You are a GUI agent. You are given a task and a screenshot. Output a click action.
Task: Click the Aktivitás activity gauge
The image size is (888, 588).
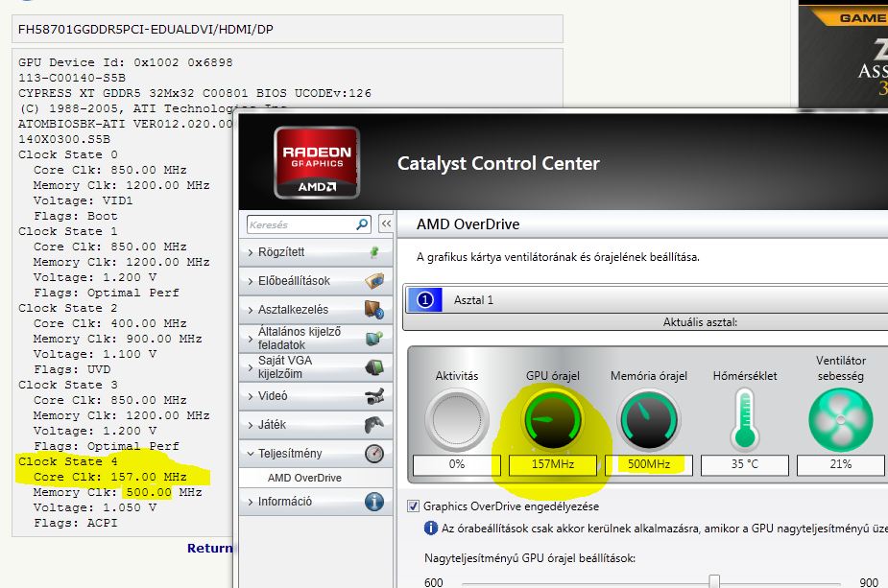tap(456, 420)
